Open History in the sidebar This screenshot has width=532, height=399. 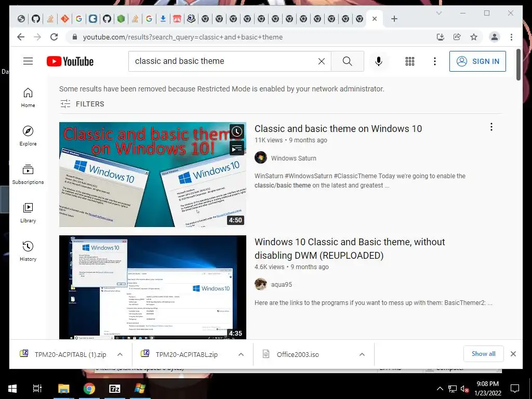(28, 251)
